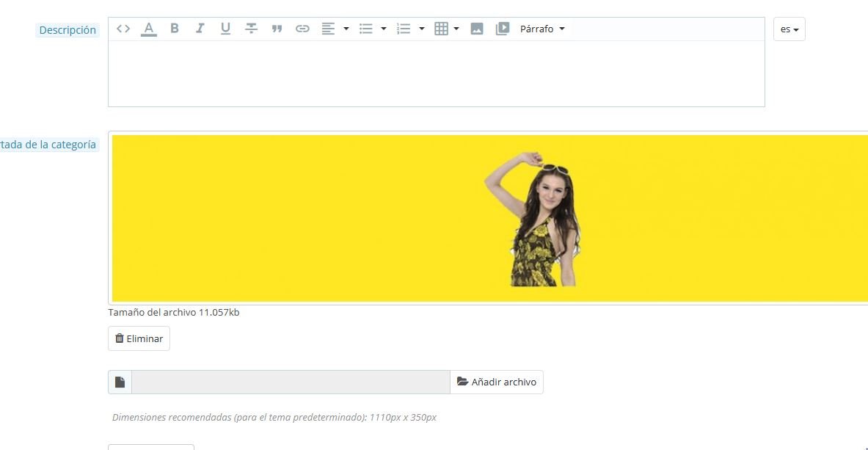Expand the alignment options arrow
The height and width of the screenshot is (450, 868).
coord(346,29)
